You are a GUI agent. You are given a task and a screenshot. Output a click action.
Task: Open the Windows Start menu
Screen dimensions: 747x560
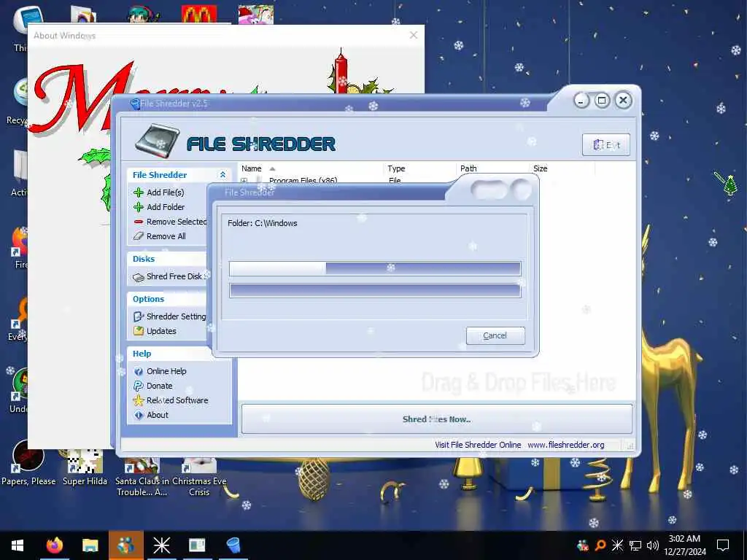point(18,545)
